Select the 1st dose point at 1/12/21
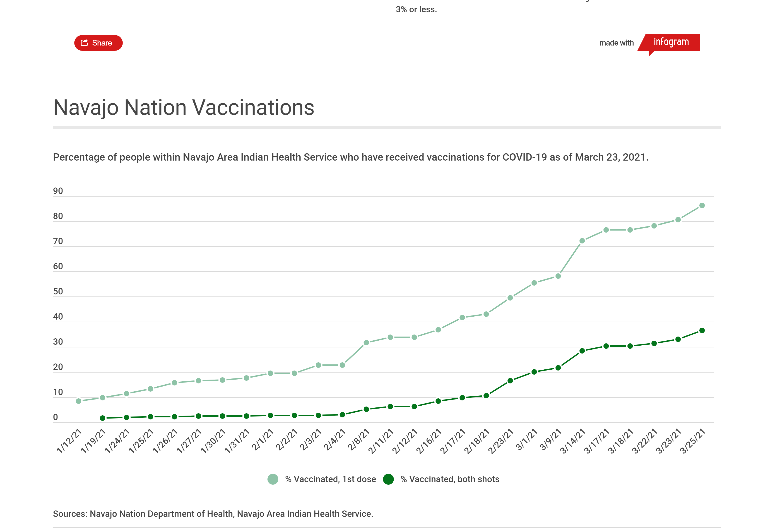 [78, 401]
